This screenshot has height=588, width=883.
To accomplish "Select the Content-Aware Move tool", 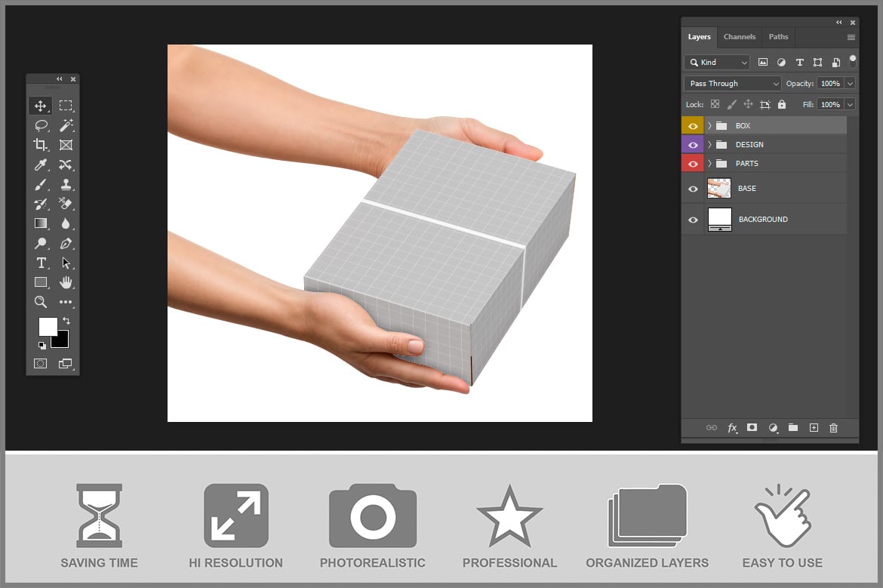I will [x=66, y=165].
